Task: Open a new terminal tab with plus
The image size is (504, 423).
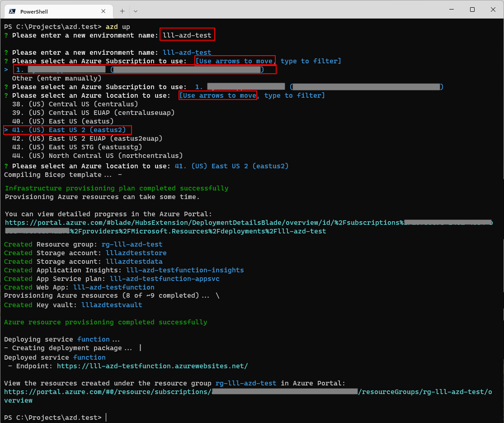Action: coord(122,11)
